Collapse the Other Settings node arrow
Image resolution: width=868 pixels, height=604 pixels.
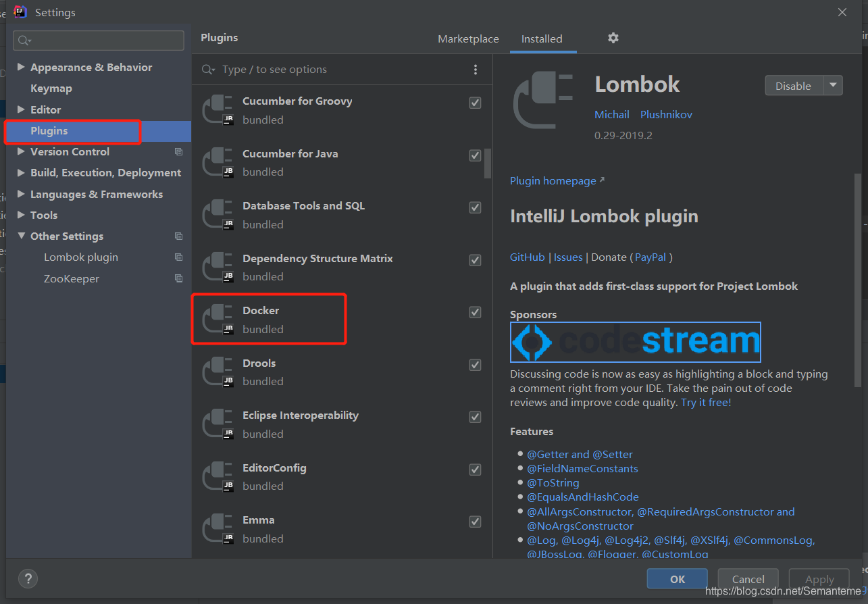coord(21,236)
